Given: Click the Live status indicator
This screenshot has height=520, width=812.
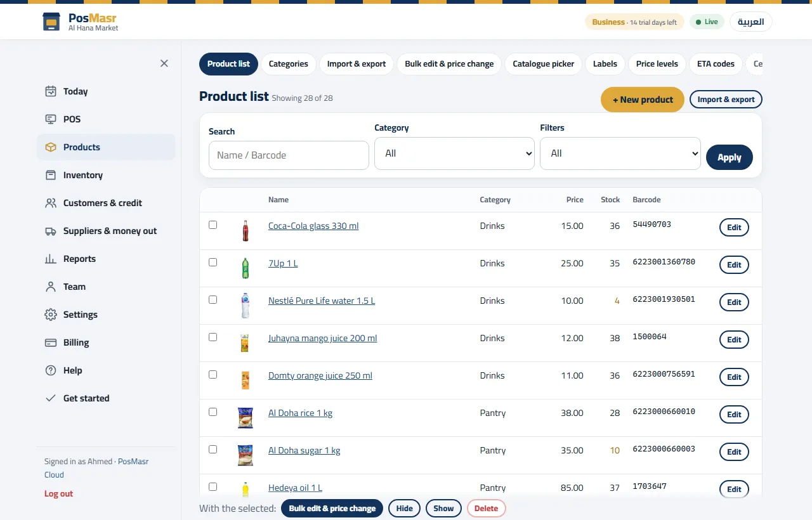Looking at the screenshot, I should (707, 22).
